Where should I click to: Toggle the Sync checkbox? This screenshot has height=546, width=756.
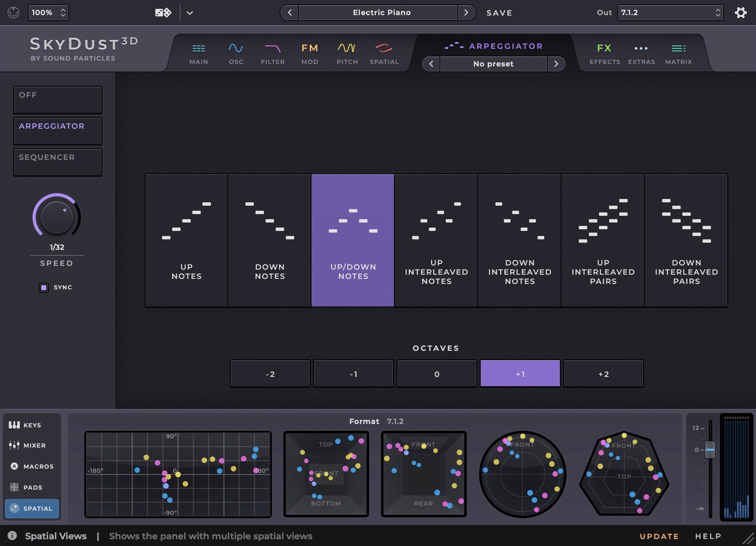click(x=43, y=287)
